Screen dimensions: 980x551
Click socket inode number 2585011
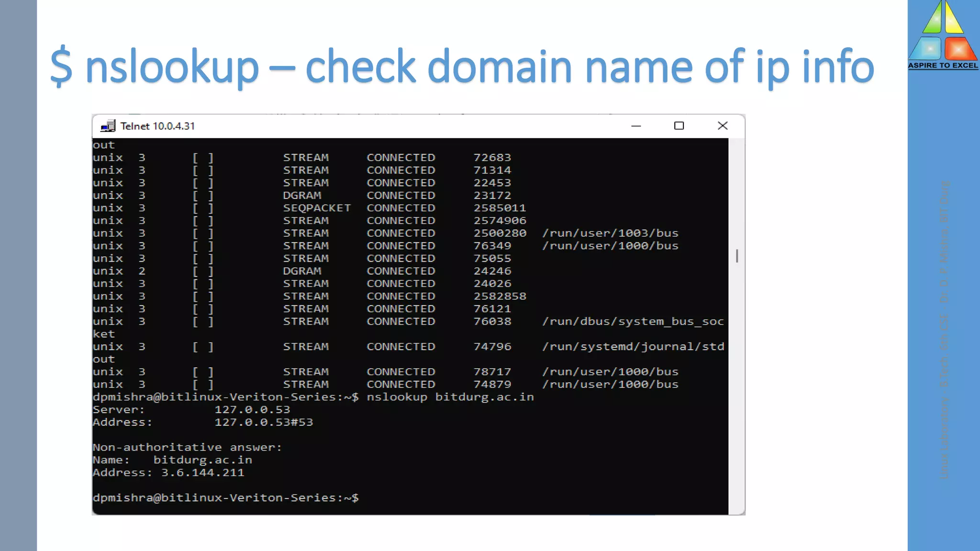500,208
